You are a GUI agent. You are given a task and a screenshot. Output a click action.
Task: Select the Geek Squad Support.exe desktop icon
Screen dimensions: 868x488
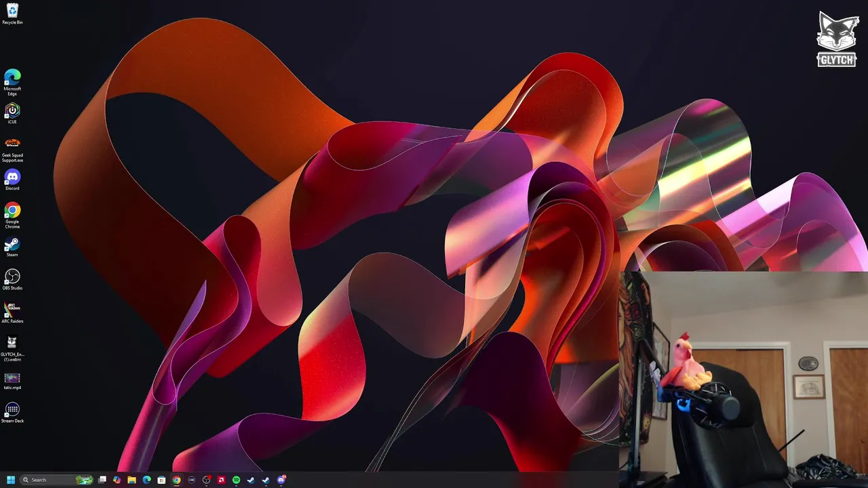[x=12, y=149]
